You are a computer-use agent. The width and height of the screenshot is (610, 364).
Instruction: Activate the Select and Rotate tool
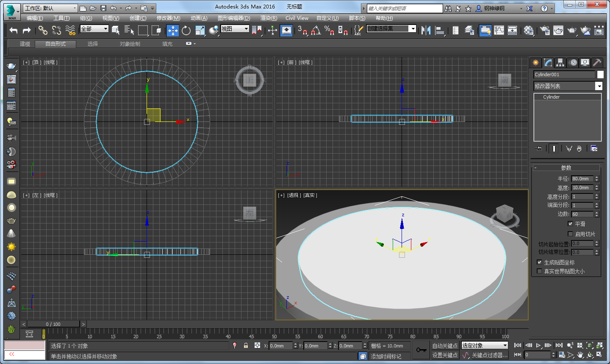pos(186,30)
